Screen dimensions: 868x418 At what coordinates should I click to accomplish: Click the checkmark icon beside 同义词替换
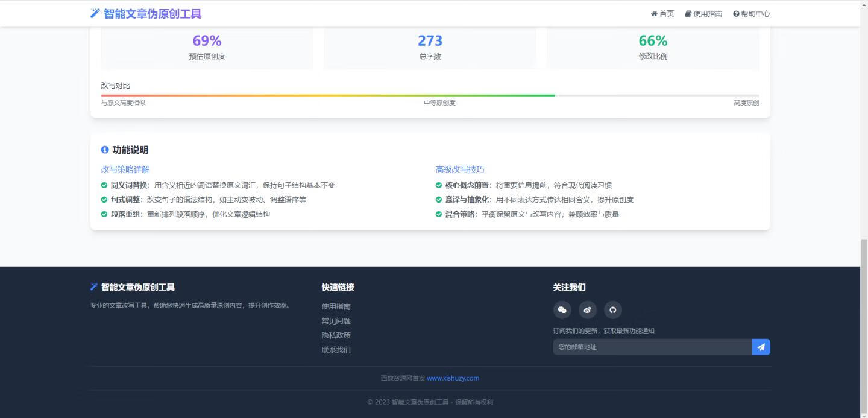tap(104, 185)
